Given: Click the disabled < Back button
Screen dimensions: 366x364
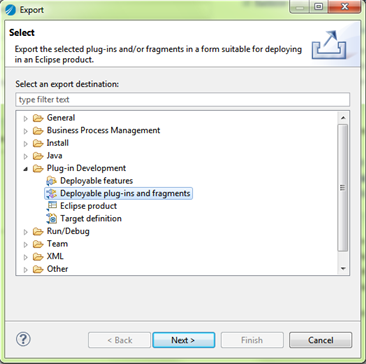Looking at the screenshot, I should [x=119, y=340].
